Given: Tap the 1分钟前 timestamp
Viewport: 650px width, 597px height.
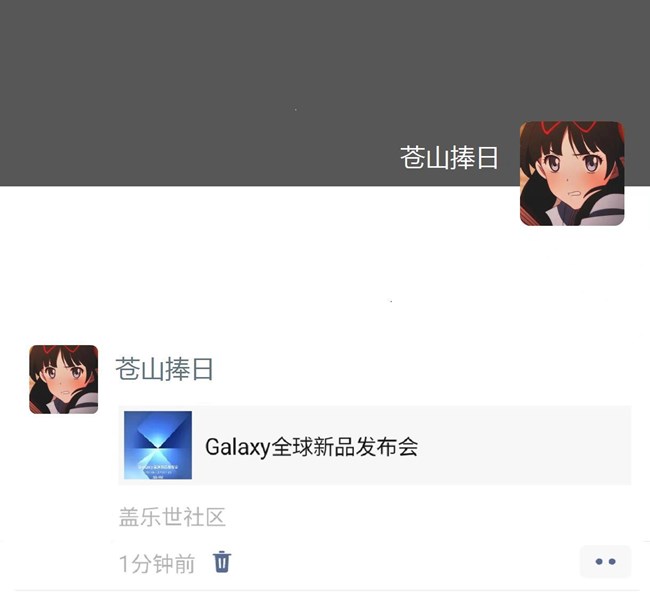Looking at the screenshot, I should 157,564.
